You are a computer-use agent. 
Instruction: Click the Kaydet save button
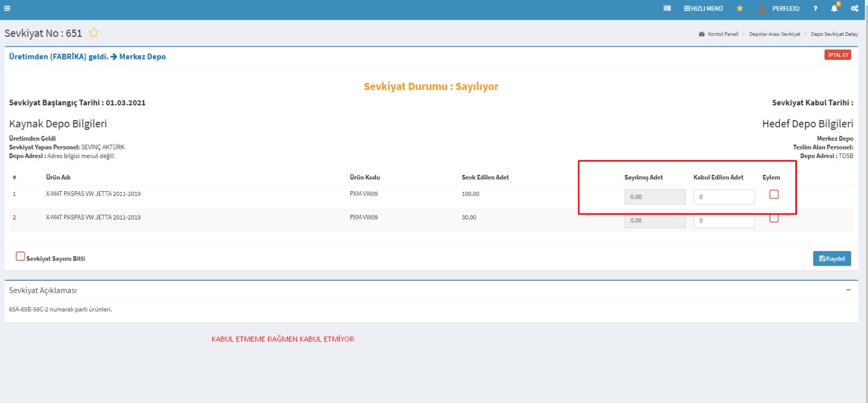832,259
